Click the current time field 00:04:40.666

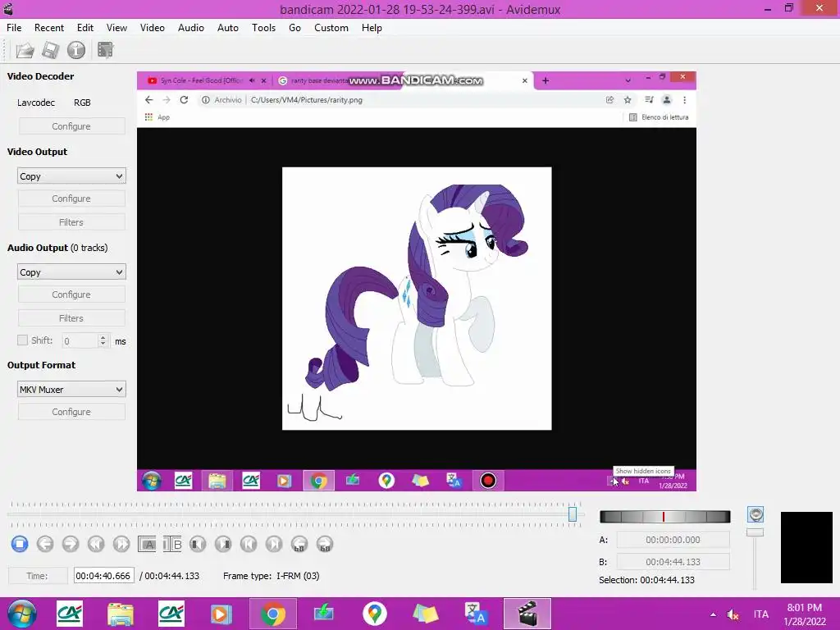(103, 576)
